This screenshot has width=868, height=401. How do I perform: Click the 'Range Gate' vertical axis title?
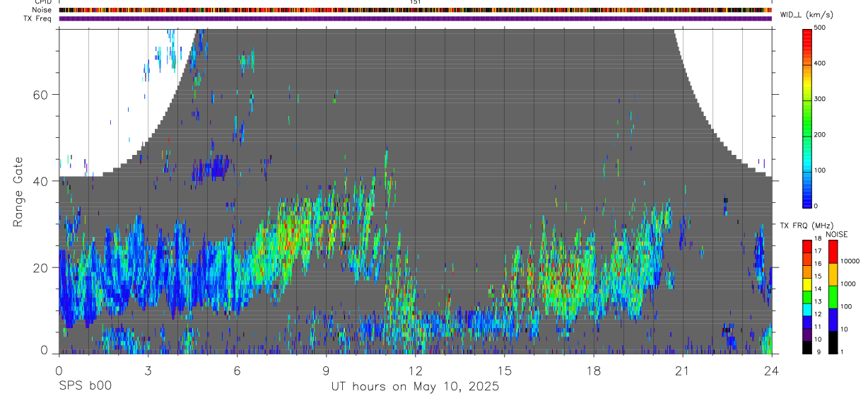click(18, 192)
